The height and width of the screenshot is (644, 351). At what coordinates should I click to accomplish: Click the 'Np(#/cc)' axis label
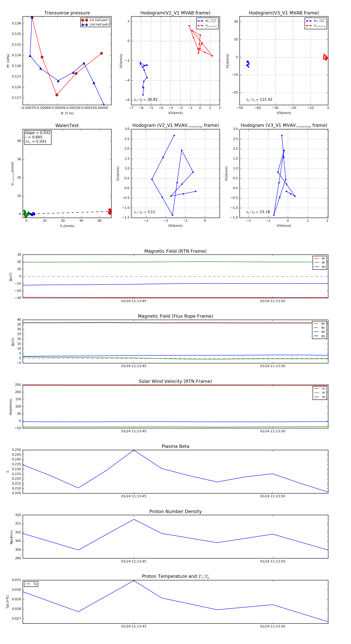pyautogui.click(x=11, y=537)
